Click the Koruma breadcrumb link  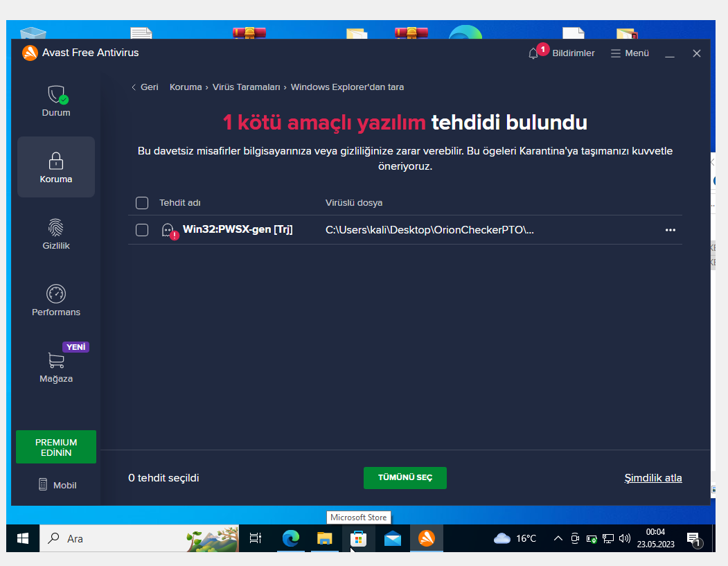tap(185, 87)
